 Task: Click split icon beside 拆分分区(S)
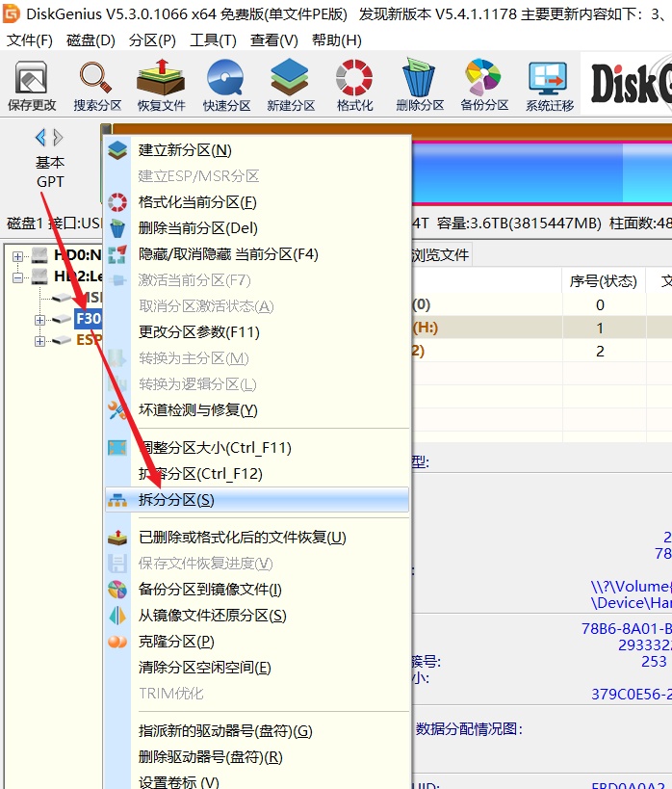117,500
